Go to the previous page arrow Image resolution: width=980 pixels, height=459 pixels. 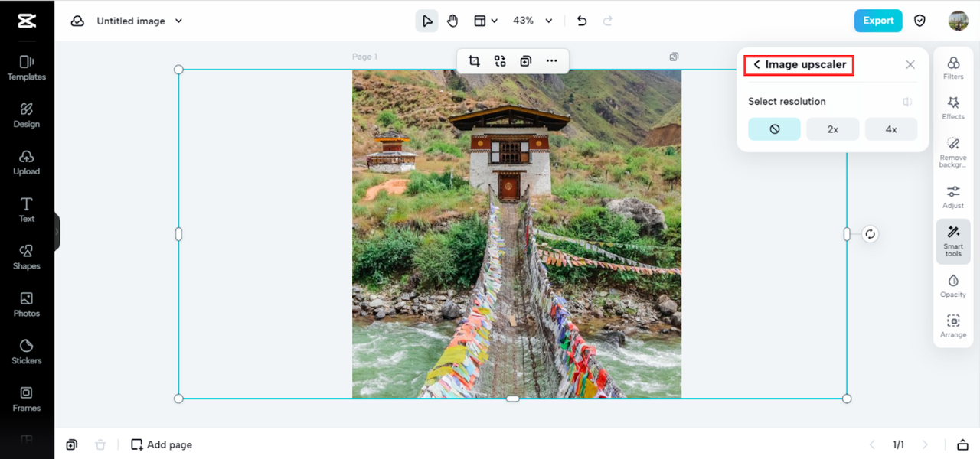click(x=871, y=444)
